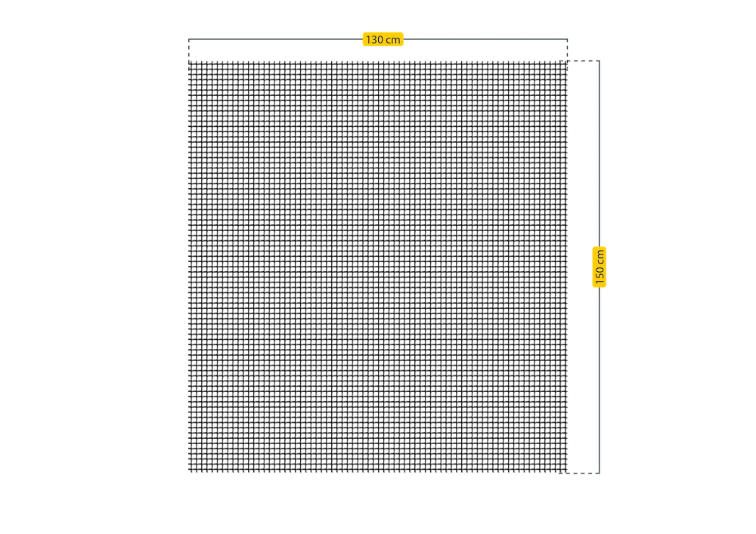
Task: Click the mesh panel's top-left corner
Action: tap(189, 60)
